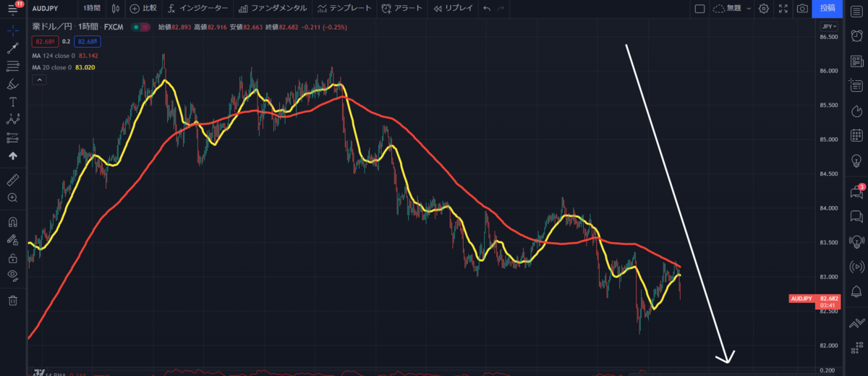868x376 pixels.
Task: Toggle the market status pill beside FXCM
Action: 140,27
